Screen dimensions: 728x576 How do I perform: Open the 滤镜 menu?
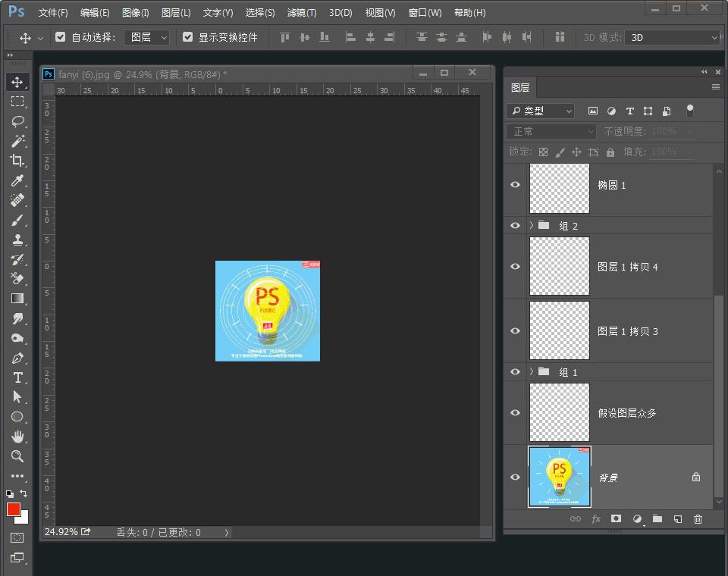tap(301, 12)
